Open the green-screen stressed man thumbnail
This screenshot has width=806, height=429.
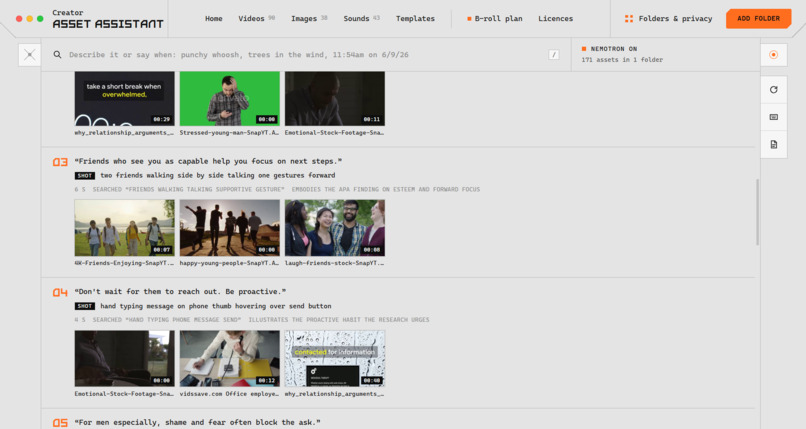pyautogui.click(x=229, y=99)
